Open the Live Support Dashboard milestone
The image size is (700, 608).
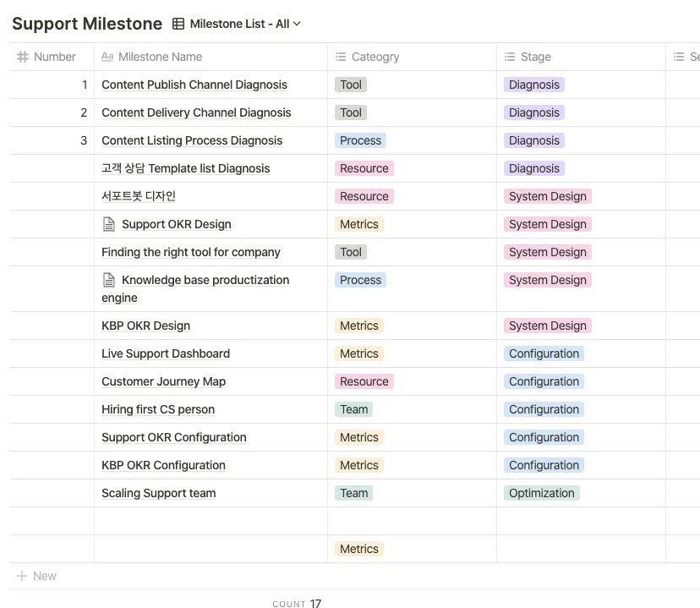(166, 353)
